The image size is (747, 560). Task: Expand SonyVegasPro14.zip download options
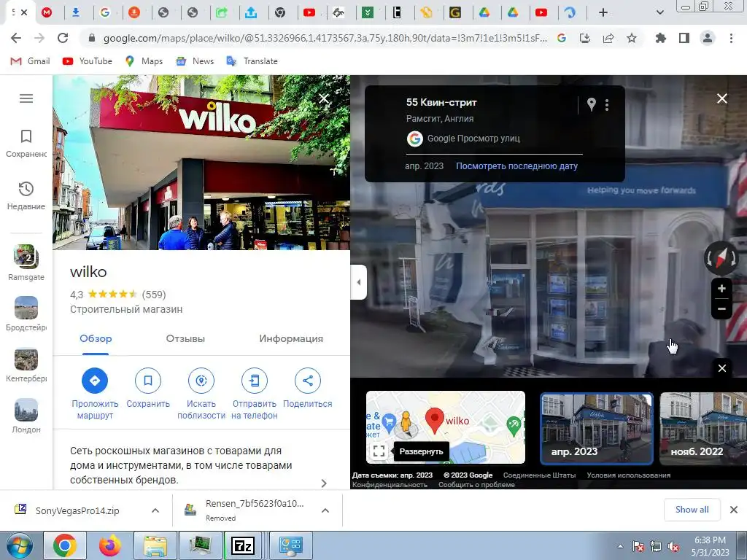point(155,510)
